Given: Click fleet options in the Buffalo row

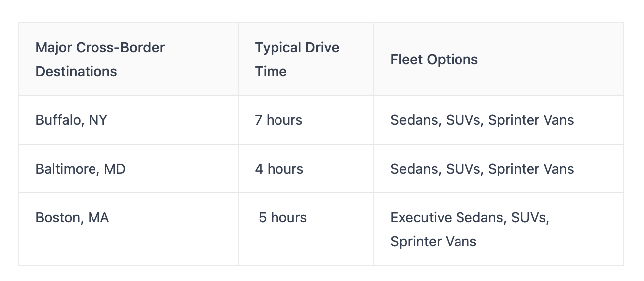Looking at the screenshot, I should (482, 120).
